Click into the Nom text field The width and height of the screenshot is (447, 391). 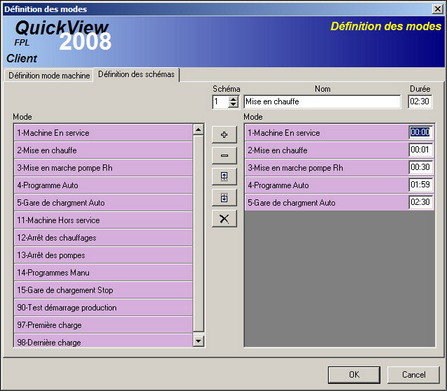tap(322, 102)
